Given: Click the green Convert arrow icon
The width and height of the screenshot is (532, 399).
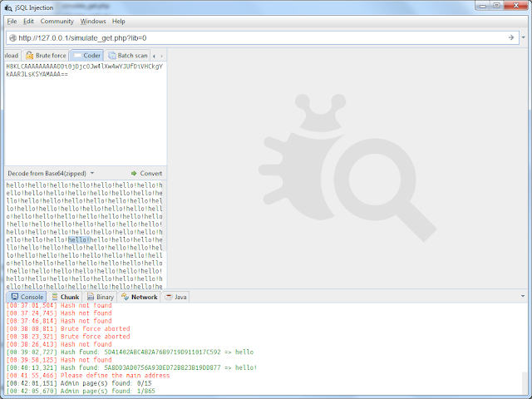Looking at the screenshot, I should coord(134,174).
